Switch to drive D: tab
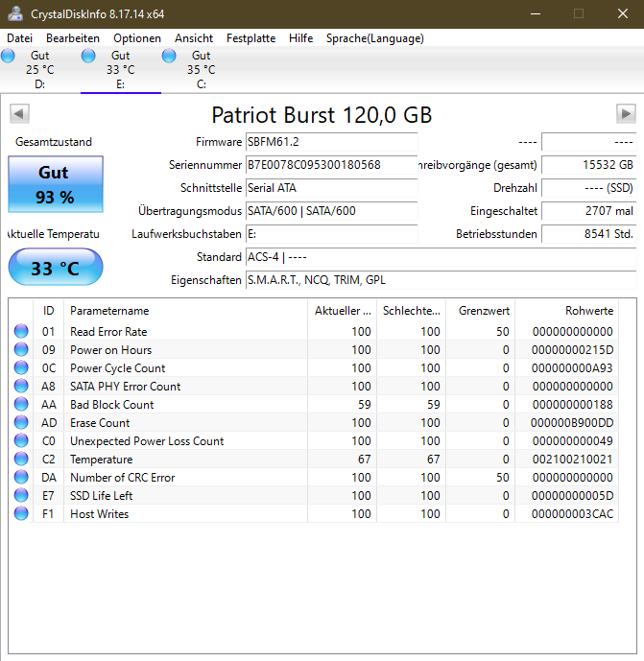Image resolution: width=644 pixels, height=661 pixels. tap(40, 70)
